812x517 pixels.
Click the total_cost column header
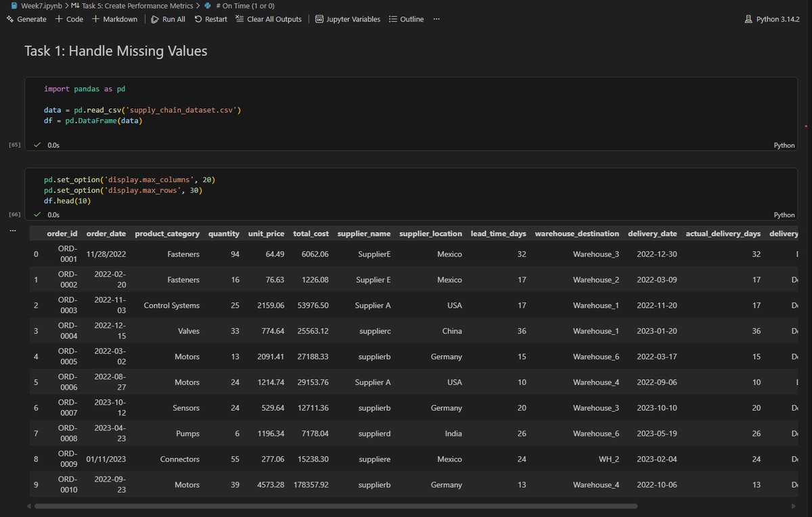click(x=311, y=233)
